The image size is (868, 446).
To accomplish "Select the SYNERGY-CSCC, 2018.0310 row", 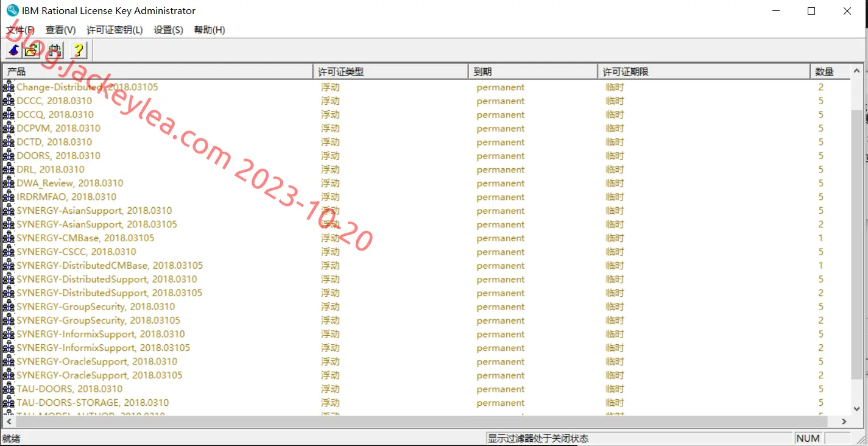I will pos(426,252).
